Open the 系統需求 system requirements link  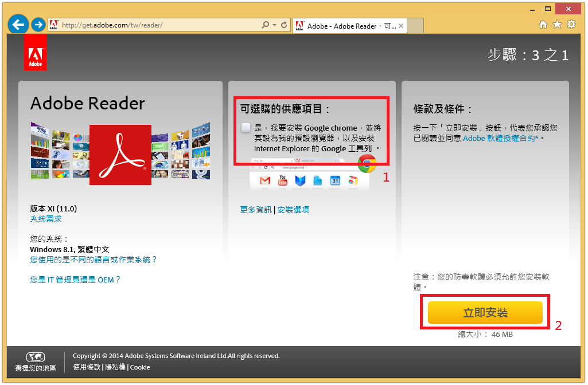(46, 219)
